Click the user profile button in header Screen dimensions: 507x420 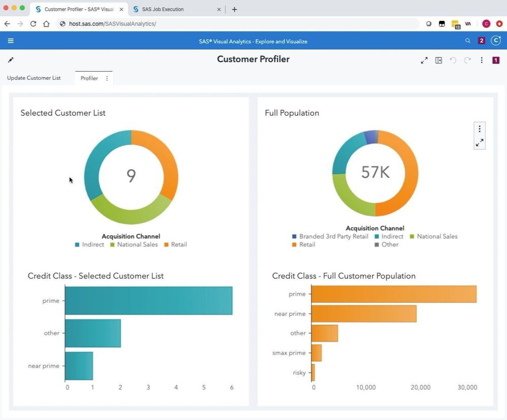click(x=496, y=41)
